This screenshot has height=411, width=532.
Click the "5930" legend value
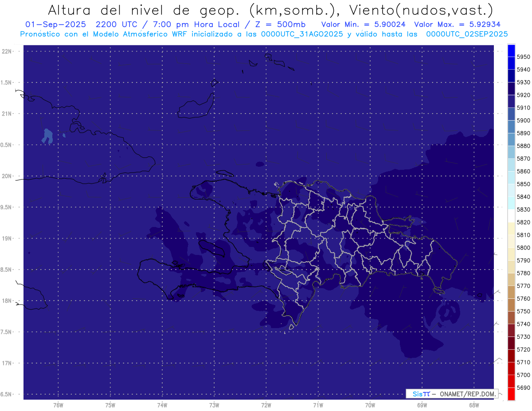tap(523, 82)
